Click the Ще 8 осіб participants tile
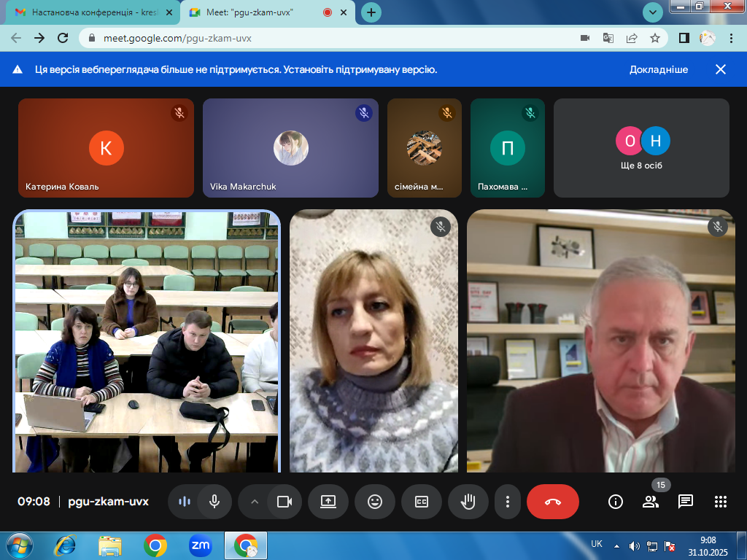 (x=641, y=148)
